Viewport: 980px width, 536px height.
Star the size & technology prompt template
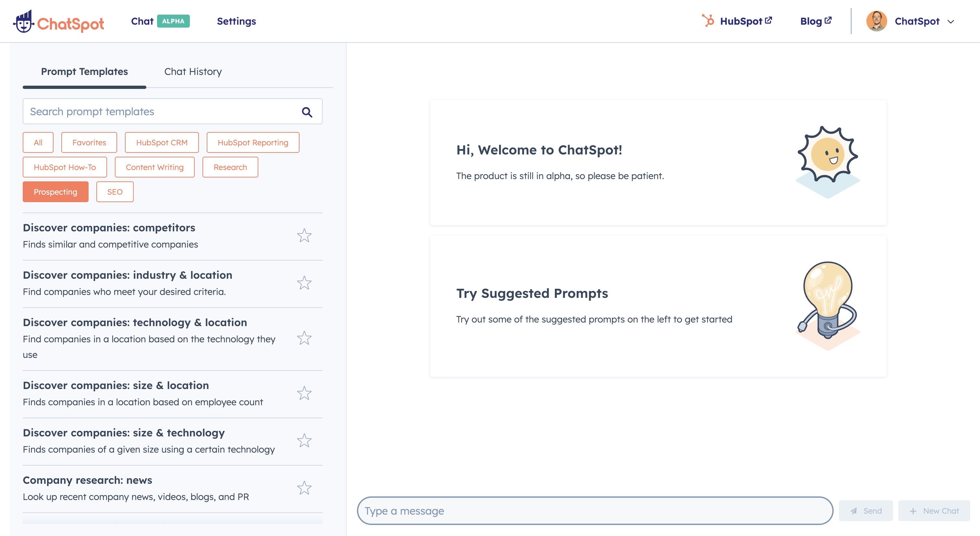[x=304, y=441]
